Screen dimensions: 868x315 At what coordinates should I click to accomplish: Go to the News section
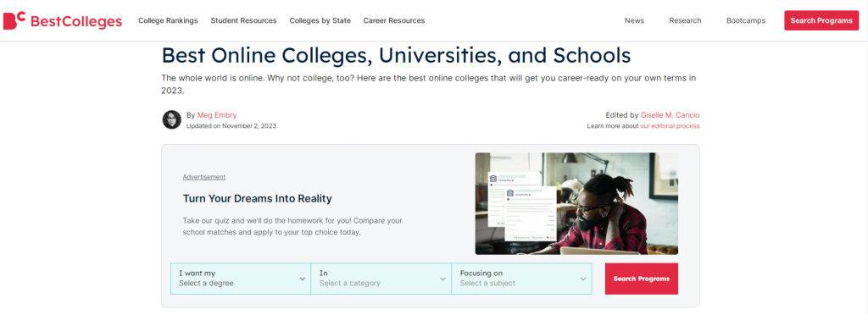(634, 20)
